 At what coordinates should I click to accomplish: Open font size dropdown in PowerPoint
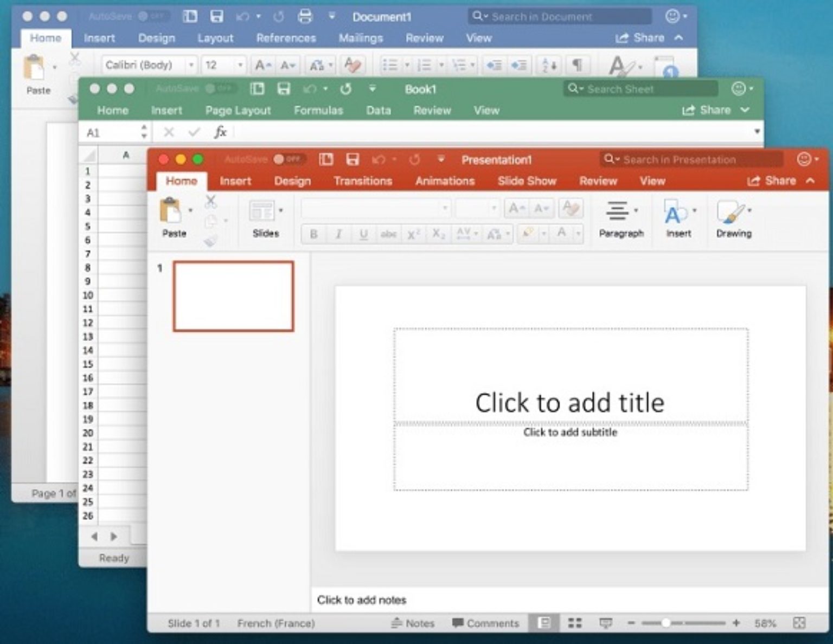(x=493, y=208)
